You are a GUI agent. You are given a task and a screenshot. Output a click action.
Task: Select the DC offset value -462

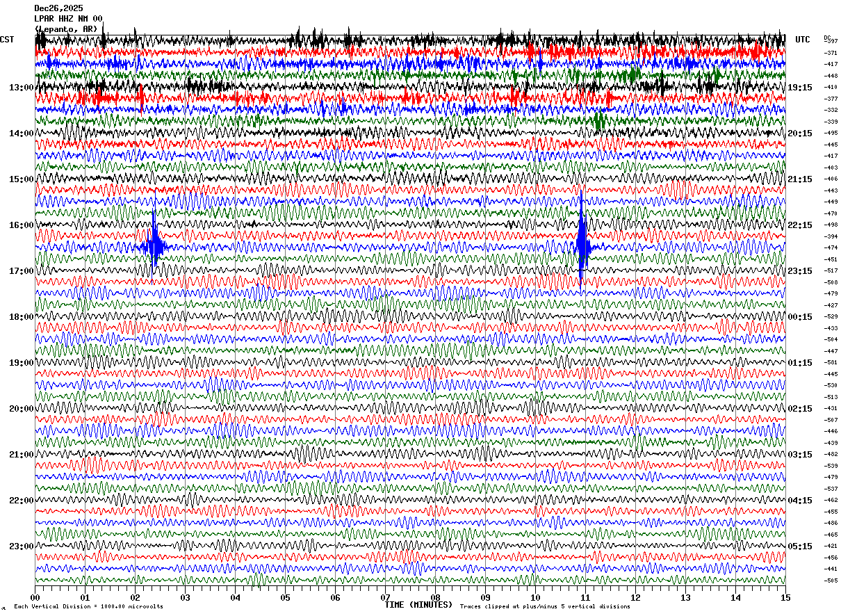831,501
